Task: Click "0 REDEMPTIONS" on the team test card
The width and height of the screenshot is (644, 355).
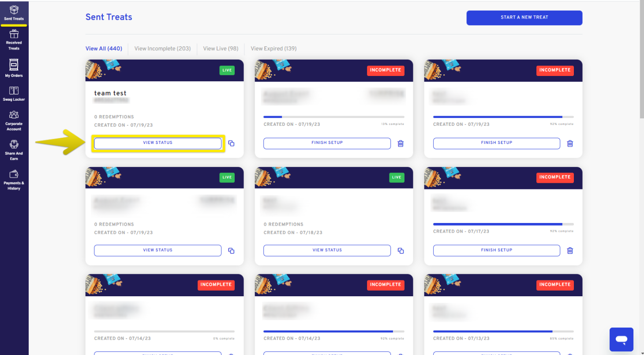Action: pos(114,117)
